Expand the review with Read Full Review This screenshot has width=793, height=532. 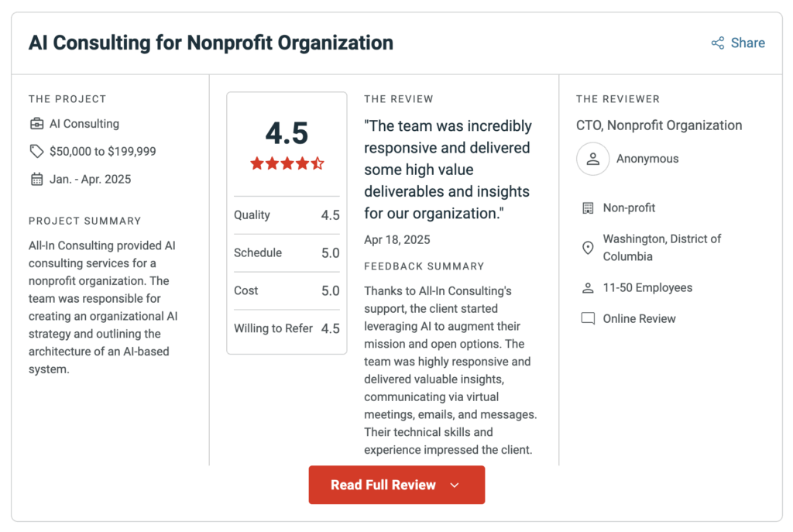click(x=383, y=485)
